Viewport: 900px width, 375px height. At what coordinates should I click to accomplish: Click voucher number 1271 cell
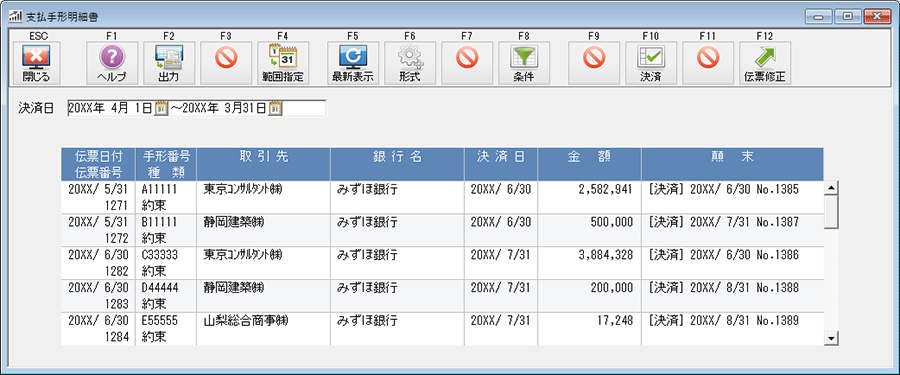pyautogui.click(x=117, y=206)
